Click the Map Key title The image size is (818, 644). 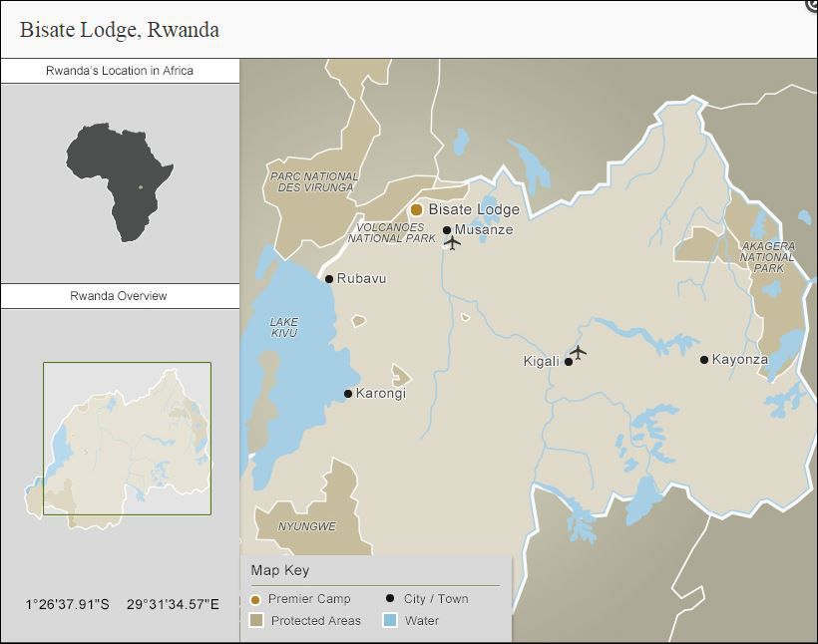point(280,570)
